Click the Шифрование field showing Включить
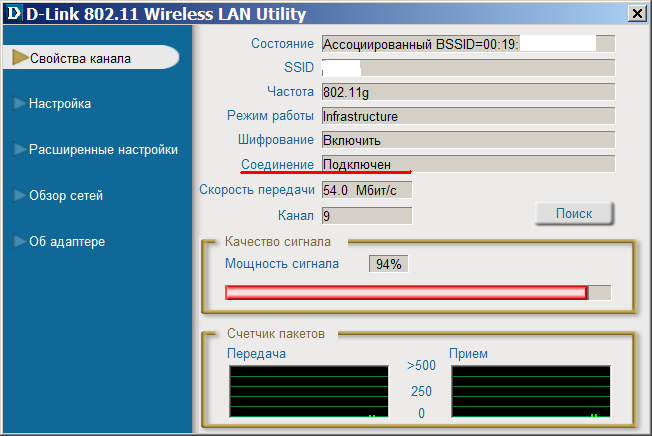652x436 pixels. coord(468,140)
